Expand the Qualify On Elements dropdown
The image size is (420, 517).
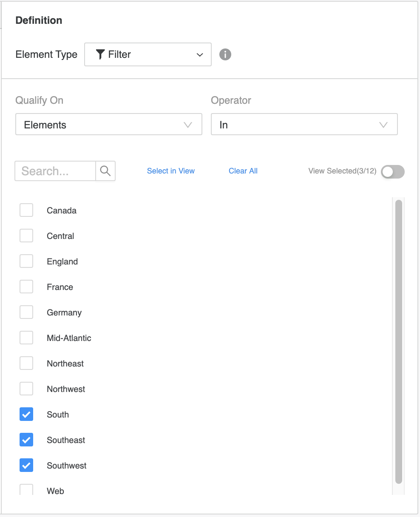[x=108, y=125]
